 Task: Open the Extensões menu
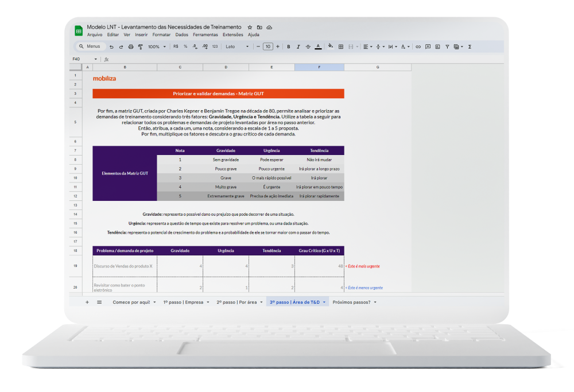(233, 35)
